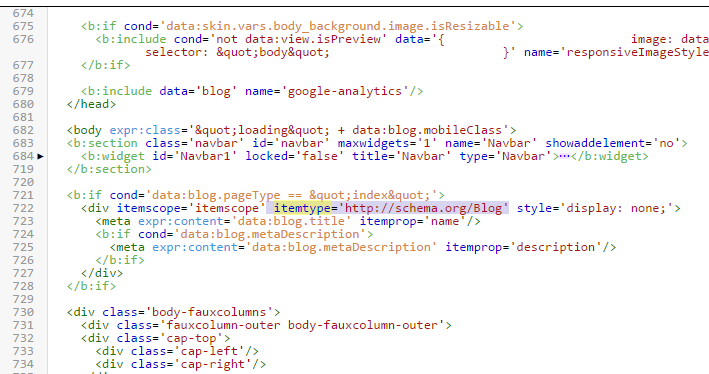
Task: Click the <body tag on line 682
Action: click(x=84, y=131)
